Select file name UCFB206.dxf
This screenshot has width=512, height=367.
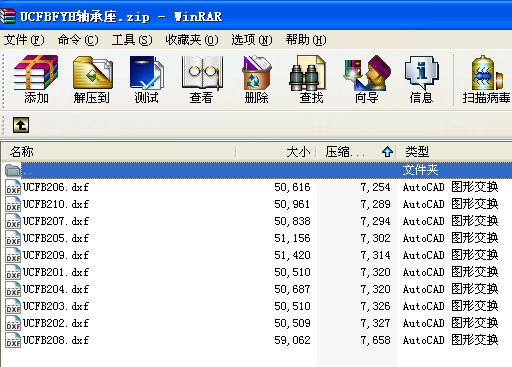click(56, 187)
